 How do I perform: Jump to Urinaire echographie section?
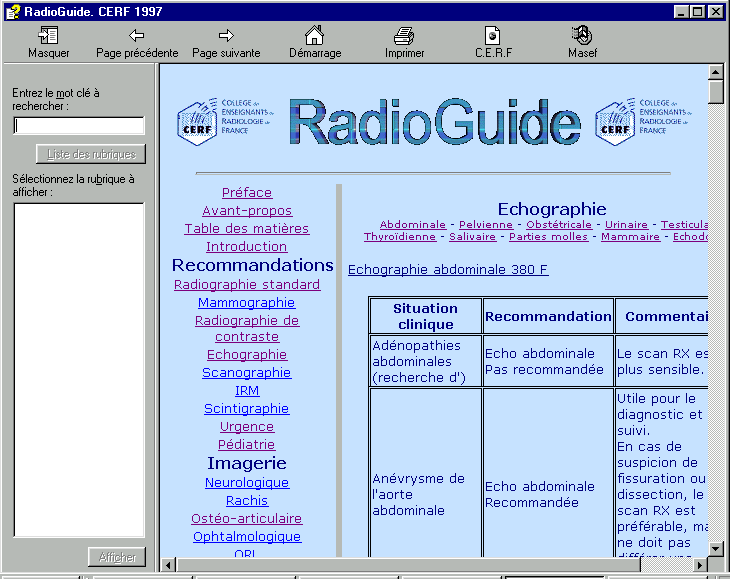[x=626, y=225]
